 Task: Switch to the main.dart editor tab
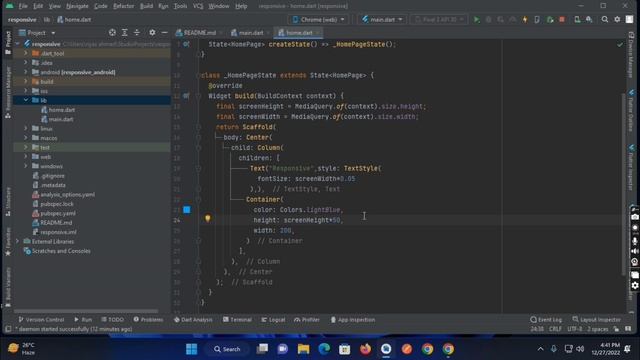(250, 33)
